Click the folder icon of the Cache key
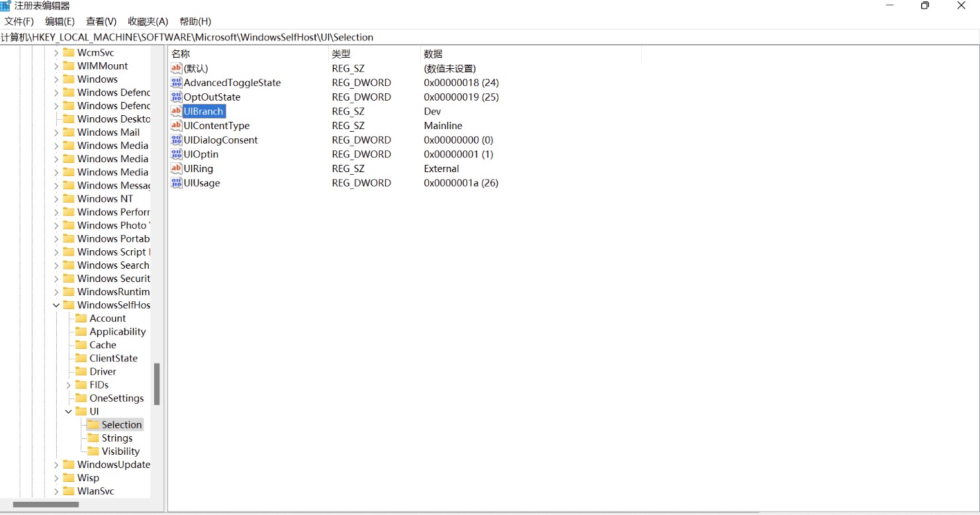Viewport: 980px width, 515px height. [x=81, y=345]
